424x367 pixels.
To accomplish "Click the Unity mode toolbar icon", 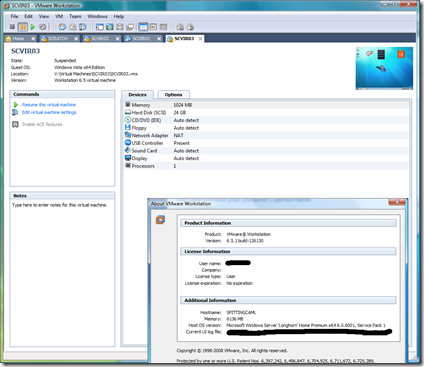I will (x=130, y=27).
